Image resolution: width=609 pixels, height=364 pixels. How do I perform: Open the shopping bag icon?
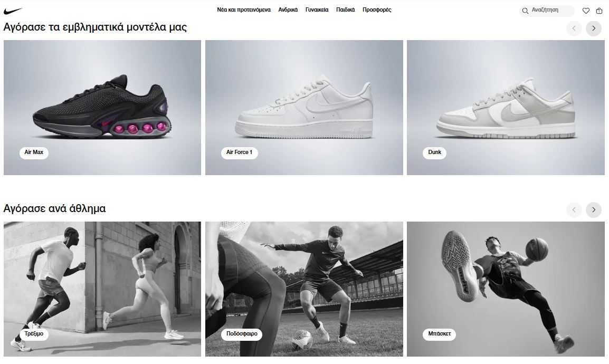pos(600,11)
